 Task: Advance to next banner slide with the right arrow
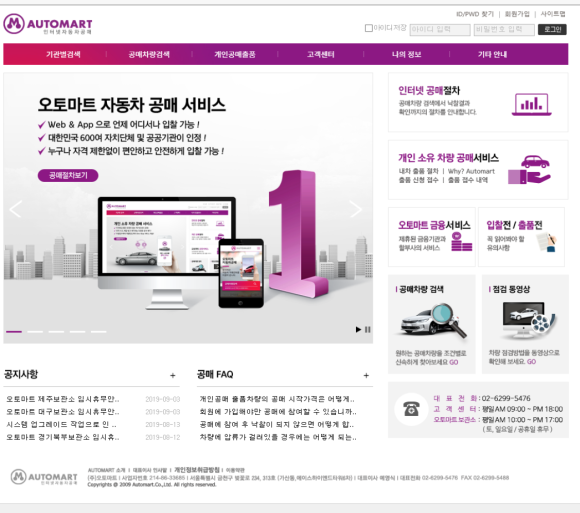[x=355, y=209]
